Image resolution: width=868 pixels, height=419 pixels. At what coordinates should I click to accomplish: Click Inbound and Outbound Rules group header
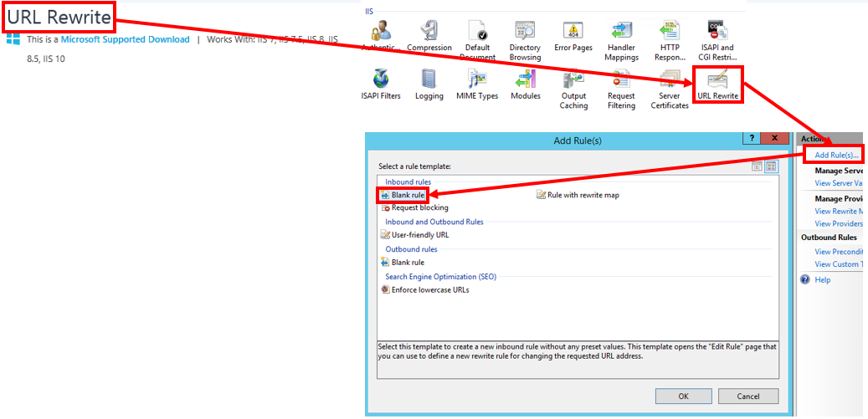[434, 222]
